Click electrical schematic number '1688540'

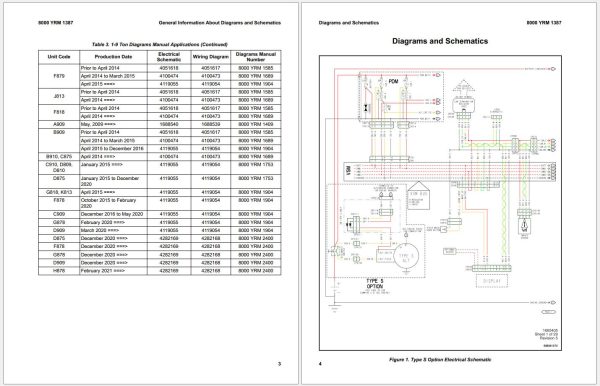[169, 124]
